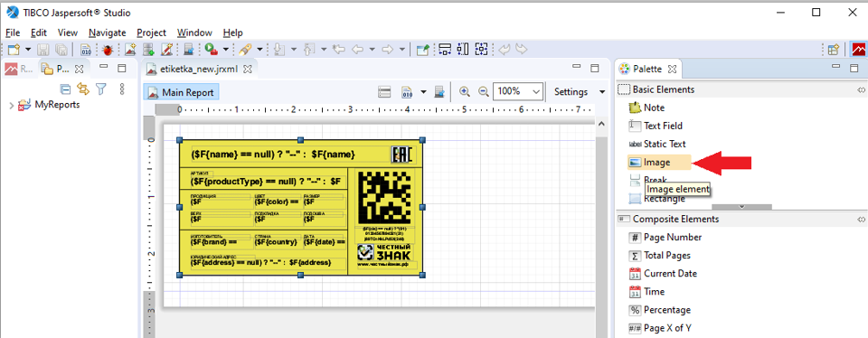
Task: Click the publish to server icon in editor toolbar
Action: click(x=439, y=92)
